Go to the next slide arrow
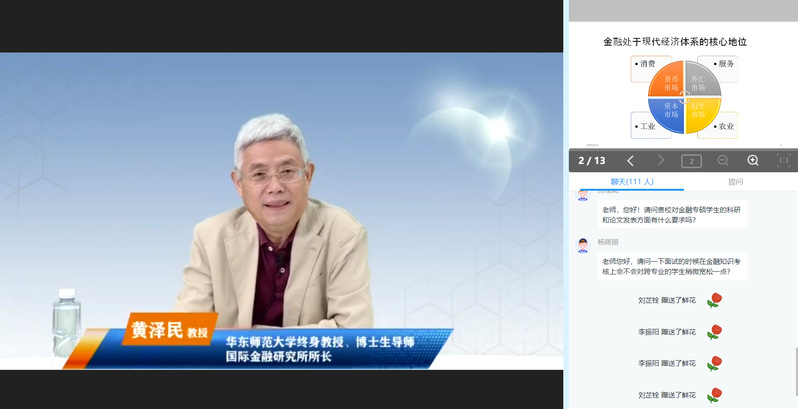Screen dimensions: 798x409 pyautogui.click(x=661, y=161)
